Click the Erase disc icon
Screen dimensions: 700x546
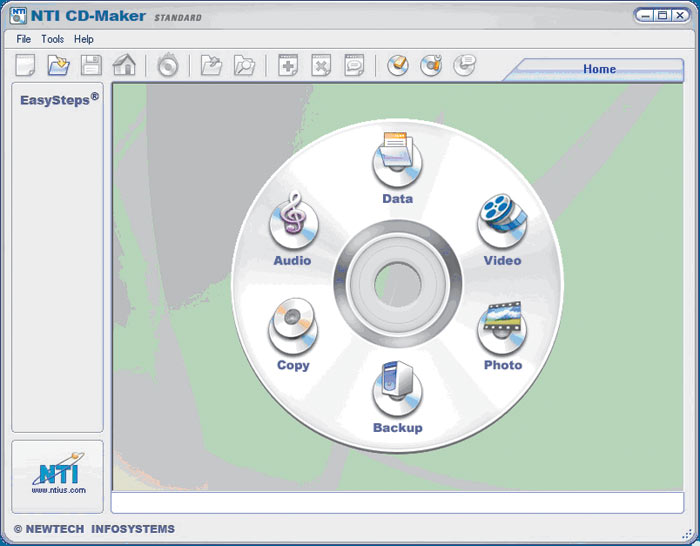click(398, 66)
